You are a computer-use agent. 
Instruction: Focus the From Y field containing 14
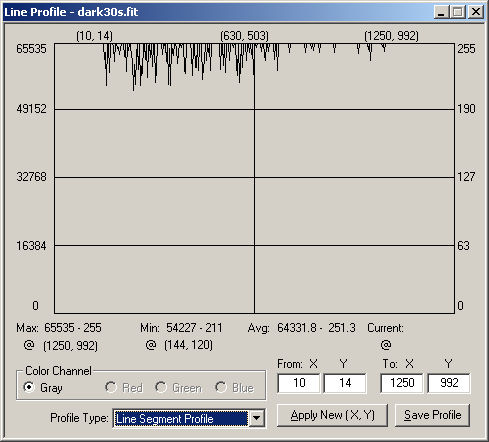[345, 383]
